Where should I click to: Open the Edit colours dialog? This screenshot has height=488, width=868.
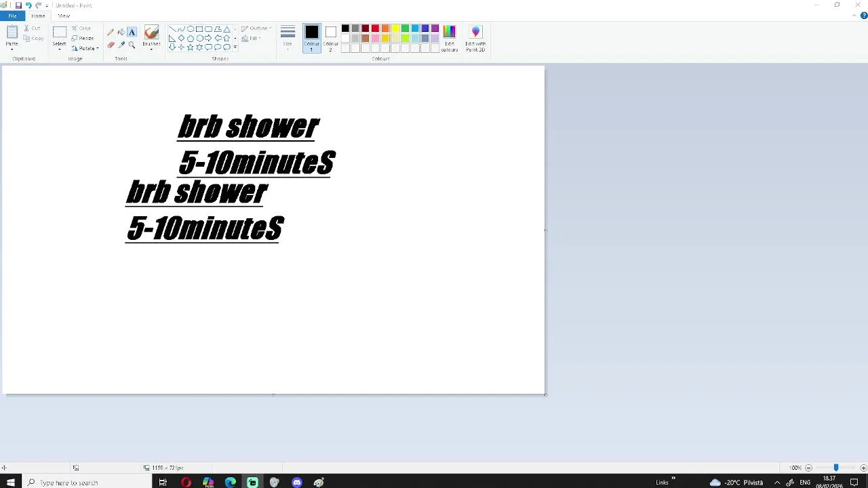tap(450, 39)
